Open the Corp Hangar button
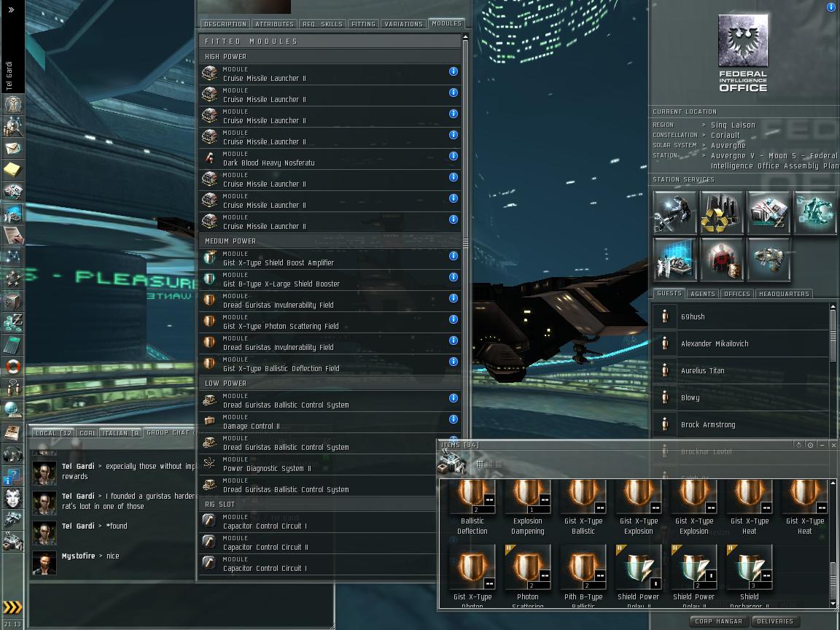The image size is (840, 630). pos(718,621)
